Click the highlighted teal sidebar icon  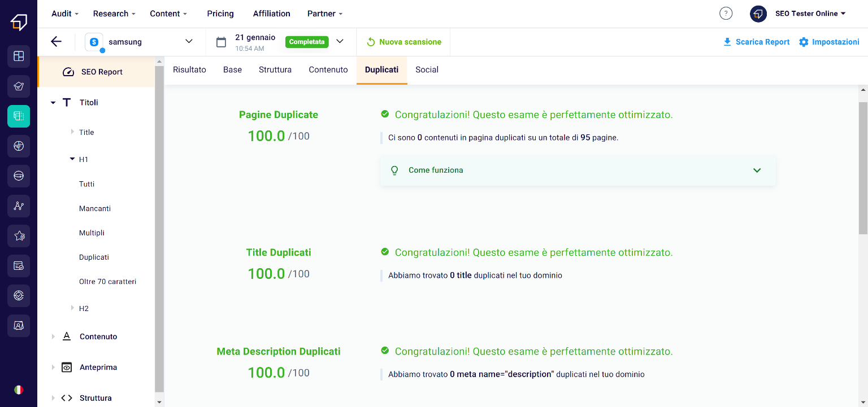(x=19, y=116)
